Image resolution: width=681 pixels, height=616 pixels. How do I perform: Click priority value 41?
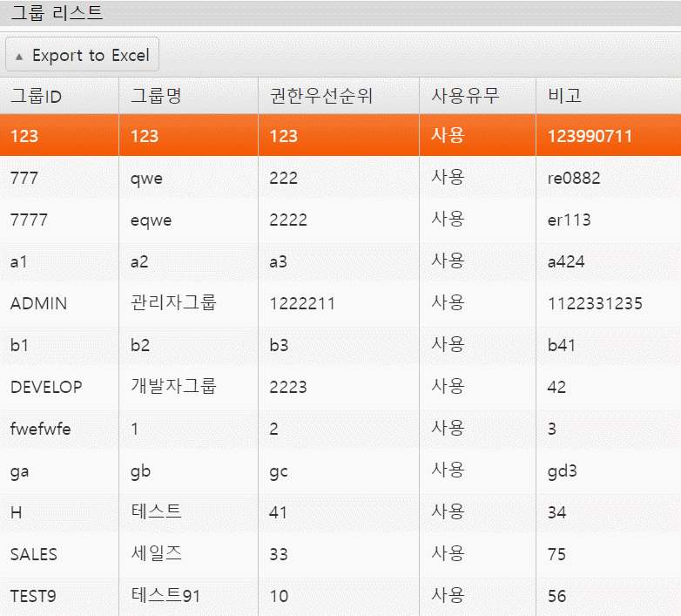tap(279, 512)
